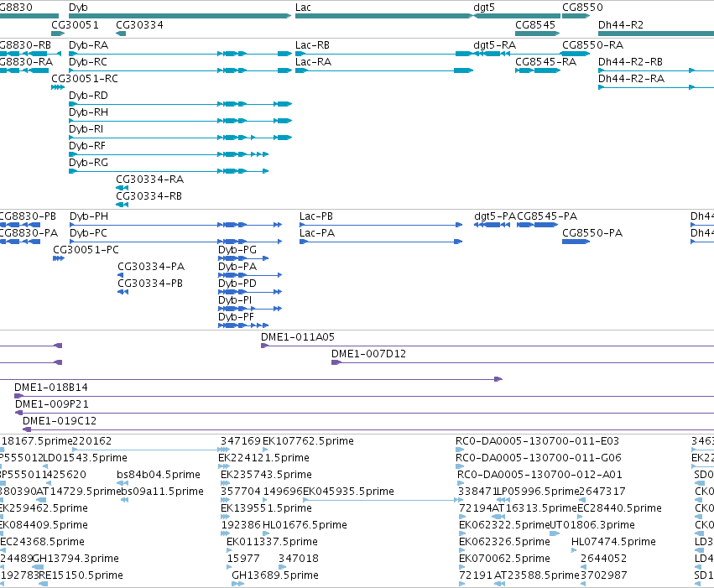
Task: Select the Dyb-RD transcript label
Action: point(88,96)
